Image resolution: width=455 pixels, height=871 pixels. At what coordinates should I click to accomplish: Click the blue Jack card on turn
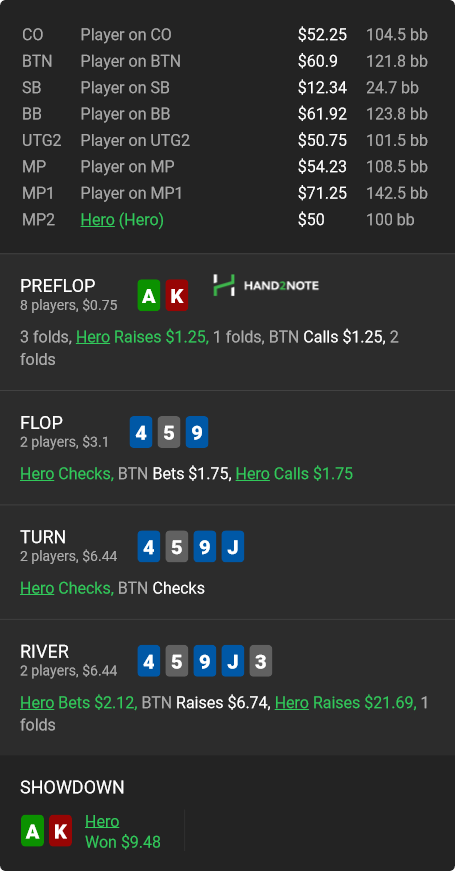click(233, 547)
